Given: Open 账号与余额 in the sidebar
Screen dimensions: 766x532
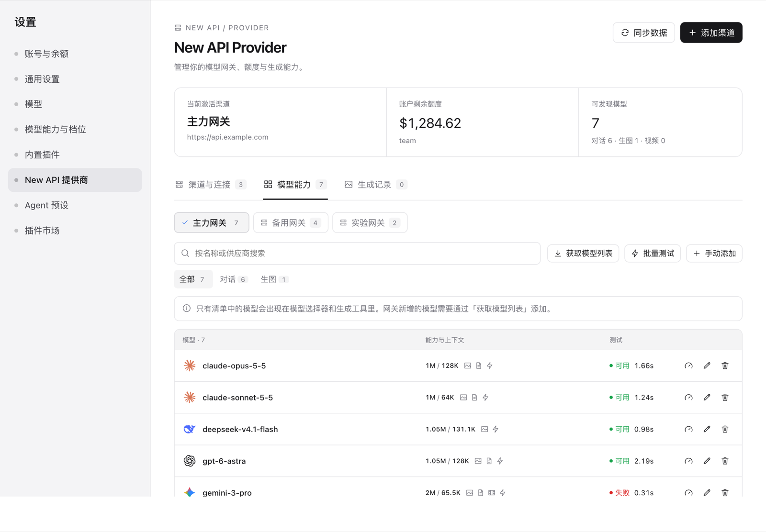Looking at the screenshot, I should click(75, 54).
